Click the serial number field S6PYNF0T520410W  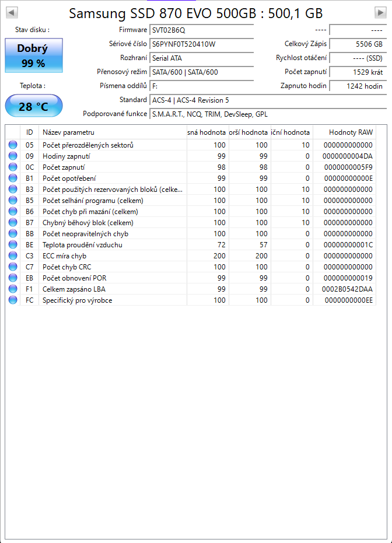pos(202,44)
